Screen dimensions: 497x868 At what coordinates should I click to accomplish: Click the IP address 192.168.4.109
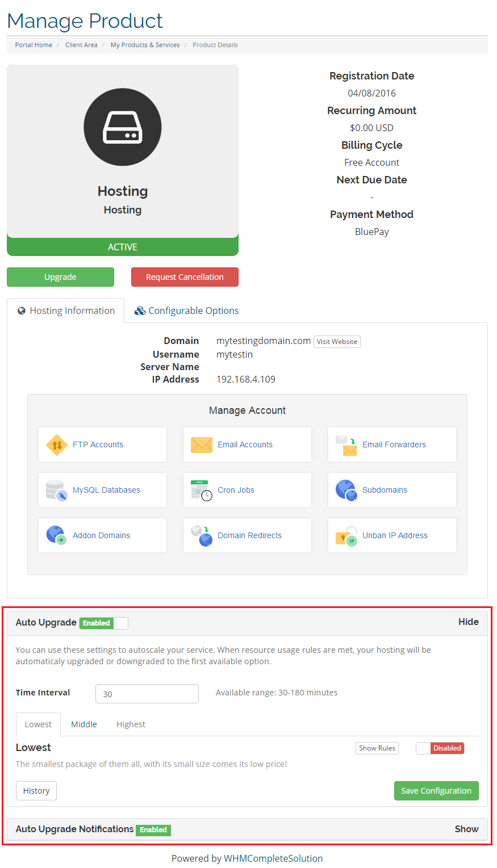point(246,380)
